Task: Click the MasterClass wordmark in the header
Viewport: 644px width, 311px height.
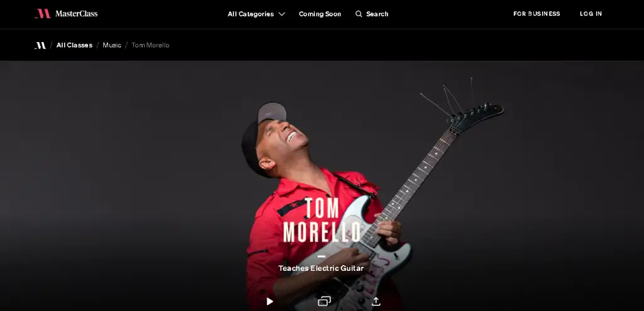Action: [x=76, y=14]
